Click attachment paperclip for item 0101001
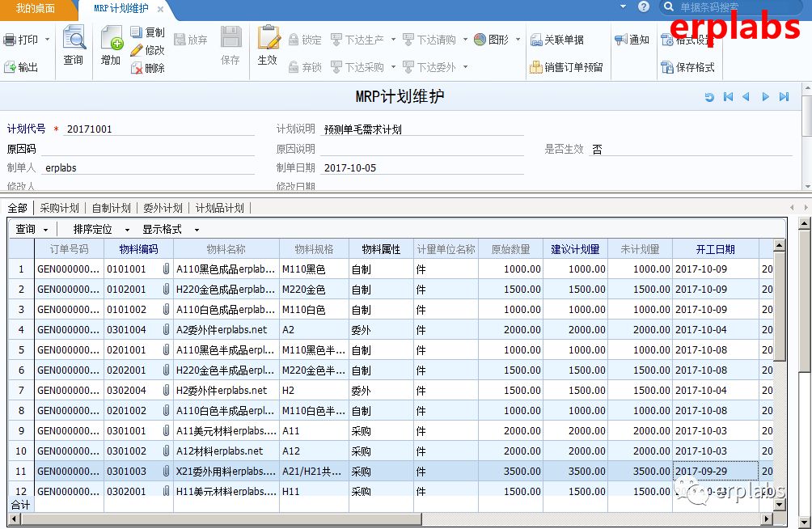The image size is (812, 529). click(x=167, y=269)
